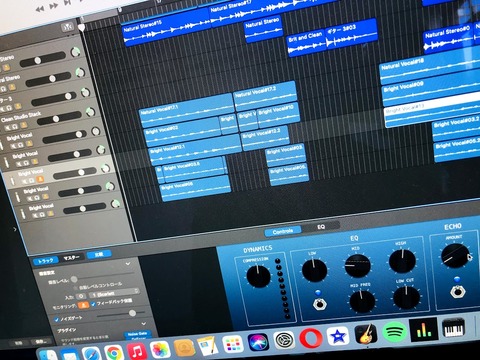Click the EQ HIGH knob

pos(402,261)
